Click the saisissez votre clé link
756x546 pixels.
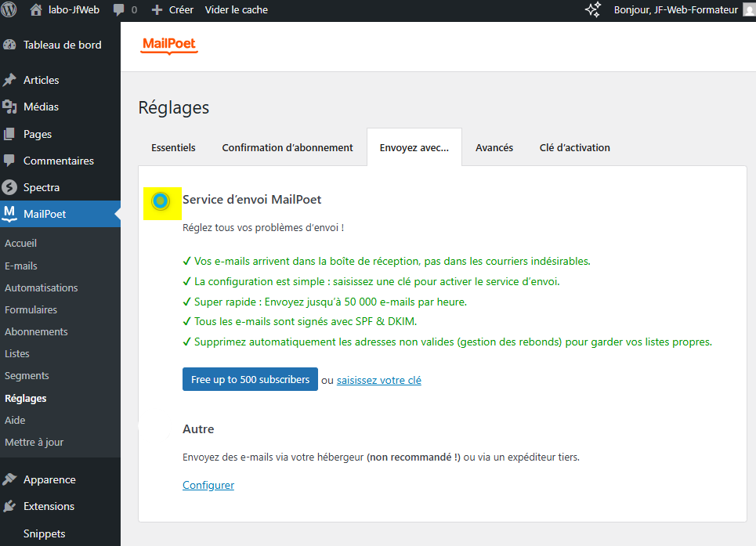click(379, 380)
